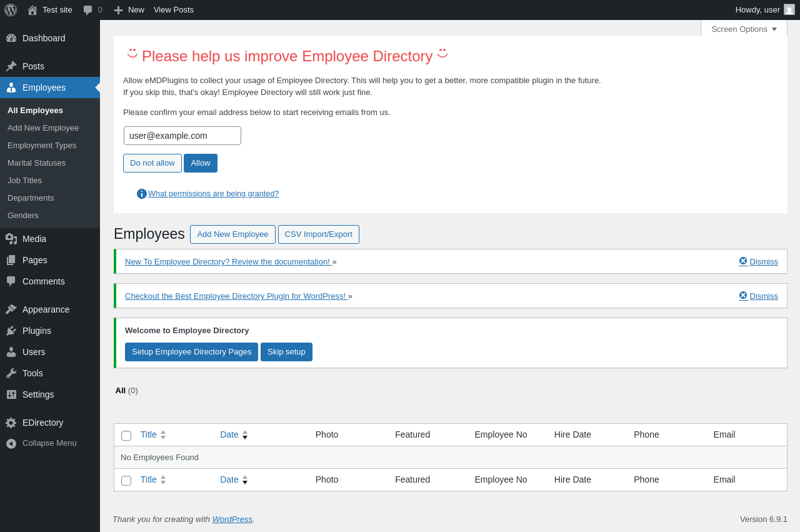
Task: Click Setup Employee Directory Pages button
Action: pyautogui.click(x=191, y=352)
